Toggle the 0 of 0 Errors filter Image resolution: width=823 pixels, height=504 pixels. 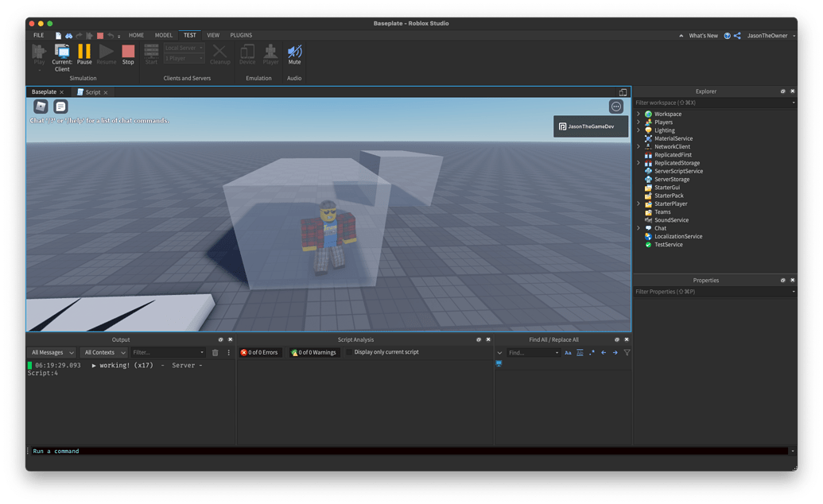click(x=259, y=352)
